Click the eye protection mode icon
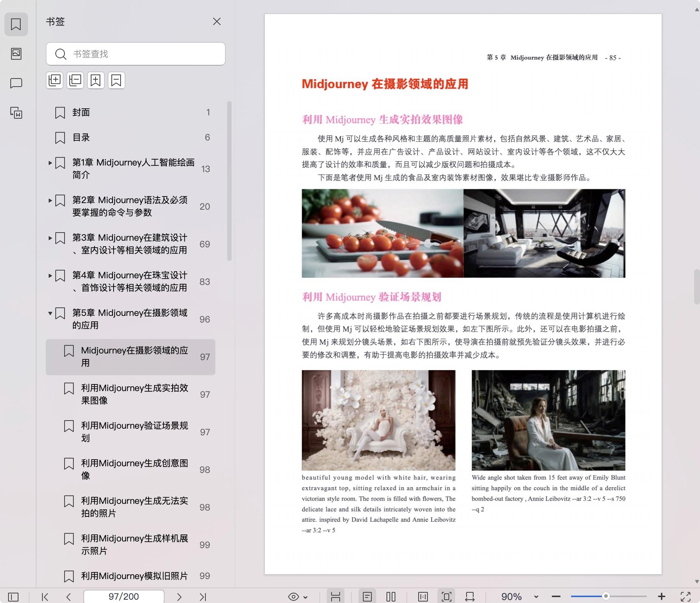Viewport: 700px width, 603px height. tap(294, 597)
